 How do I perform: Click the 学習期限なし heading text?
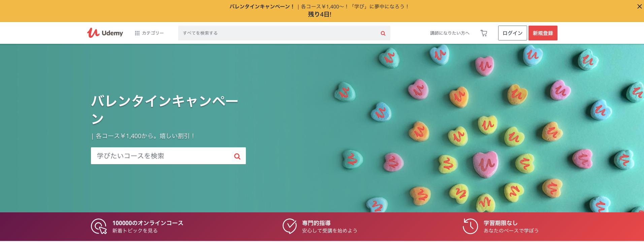[x=501, y=223]
